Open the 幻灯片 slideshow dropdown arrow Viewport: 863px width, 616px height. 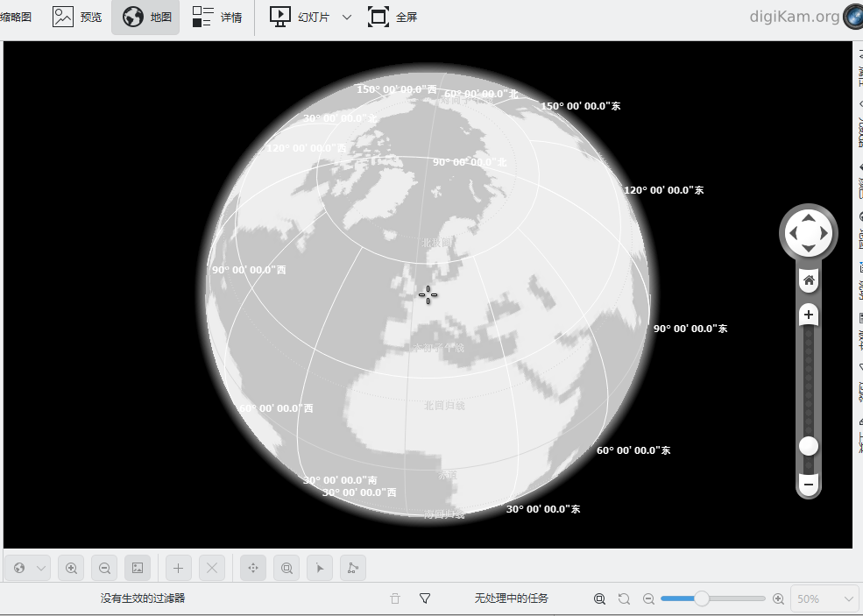[x=347, y=17]
